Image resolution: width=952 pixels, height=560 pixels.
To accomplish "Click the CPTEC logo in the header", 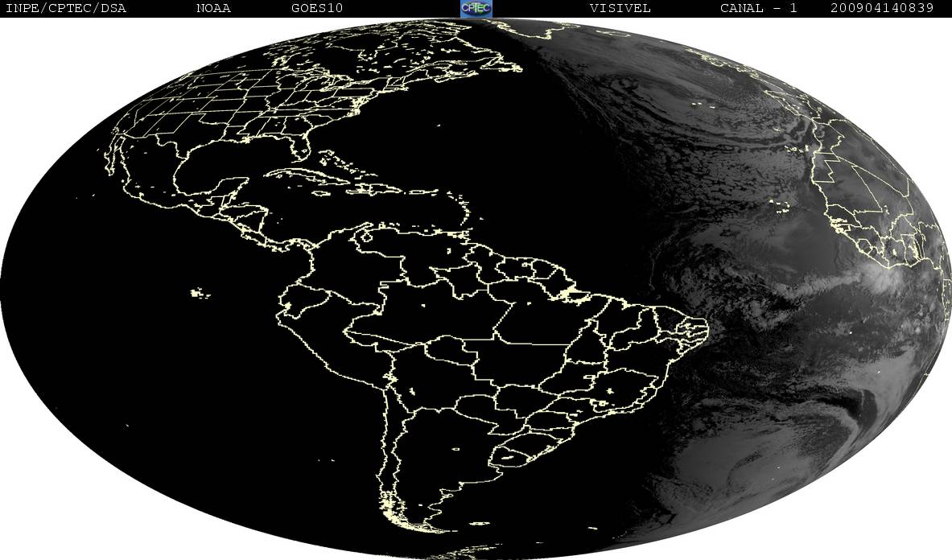I will pyautogui.click(x=476, y=8).
